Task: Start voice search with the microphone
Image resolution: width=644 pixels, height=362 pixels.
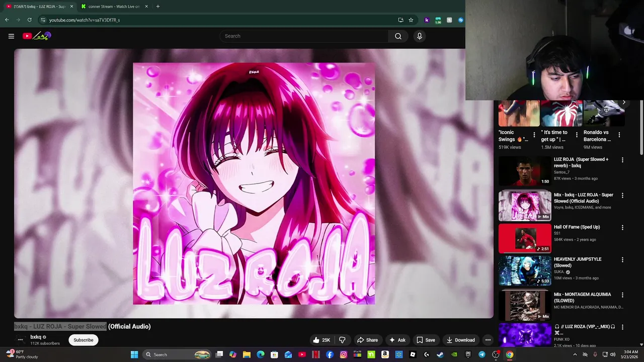Action: (419, 36)
